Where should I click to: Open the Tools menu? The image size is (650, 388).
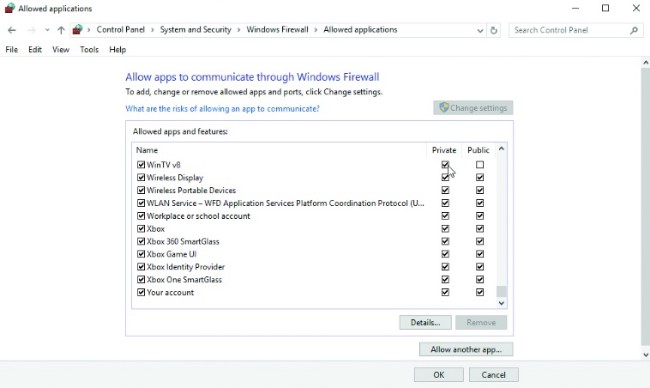tap(89, 49)
